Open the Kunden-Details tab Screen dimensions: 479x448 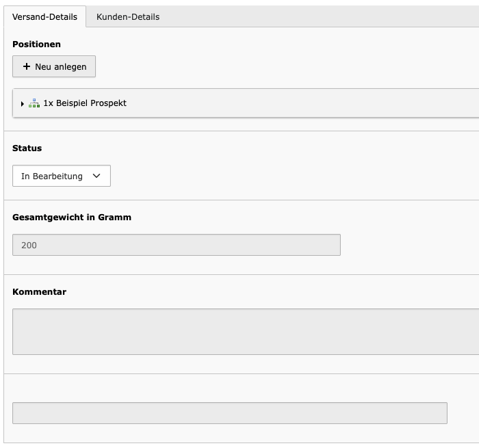[x=128, y=16]
